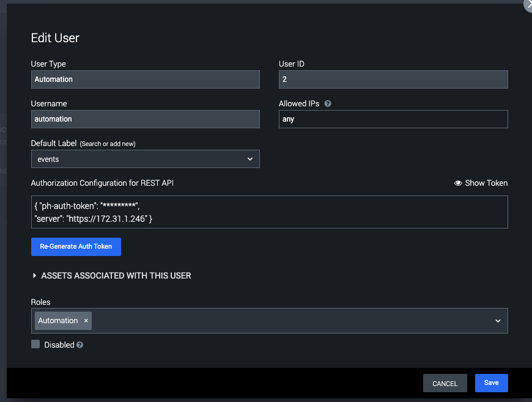Click inside the Allowed IPs field
Image resolution: width=532 pixels, height=402 pixels.
pyautogui.click(x=393, y=119)
